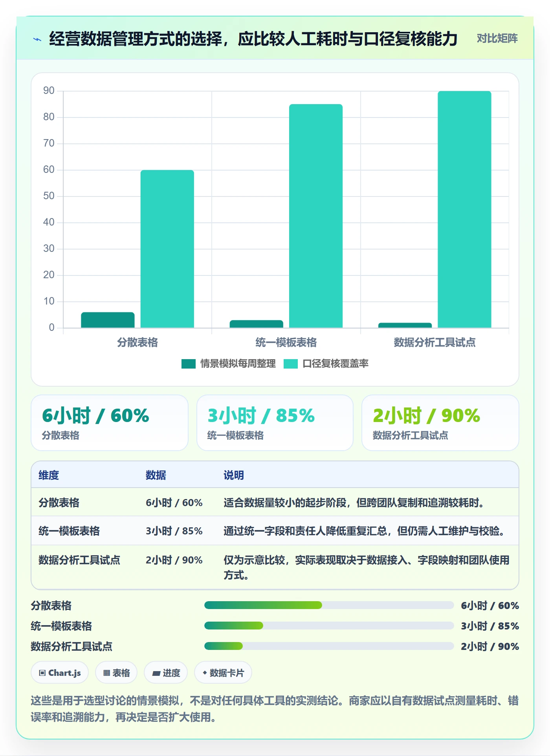Click the short dark bar for 统一模板表格

[257, 324]
